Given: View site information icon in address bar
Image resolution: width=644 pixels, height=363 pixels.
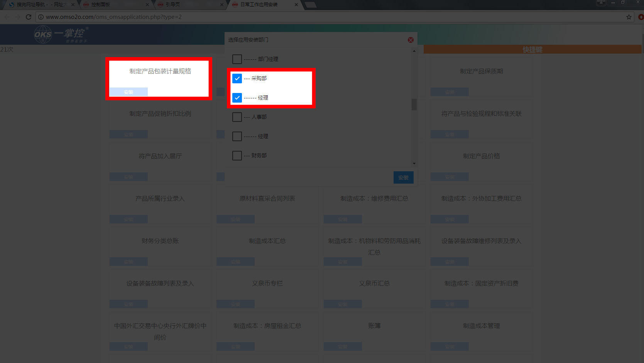Looking at the screenshot, I should [41, 17].
